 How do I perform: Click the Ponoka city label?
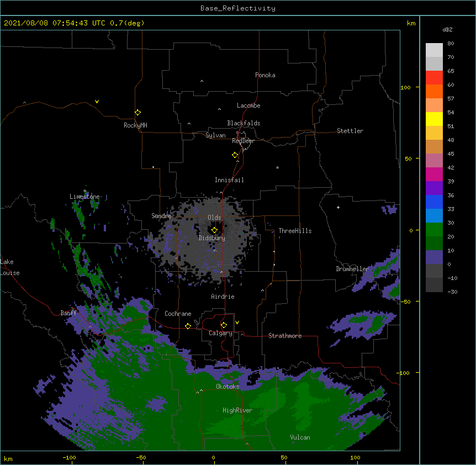pyautogui.click(x=265, y=75)
